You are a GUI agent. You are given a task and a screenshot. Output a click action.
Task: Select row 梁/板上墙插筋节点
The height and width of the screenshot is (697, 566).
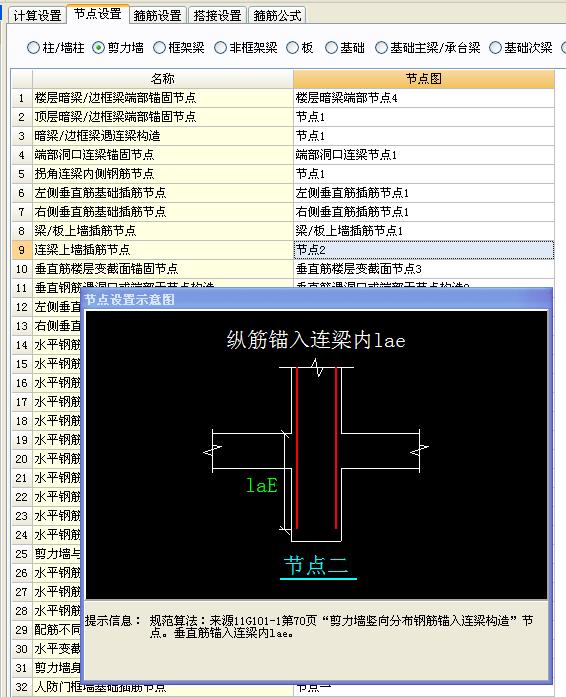coord(163,231)
